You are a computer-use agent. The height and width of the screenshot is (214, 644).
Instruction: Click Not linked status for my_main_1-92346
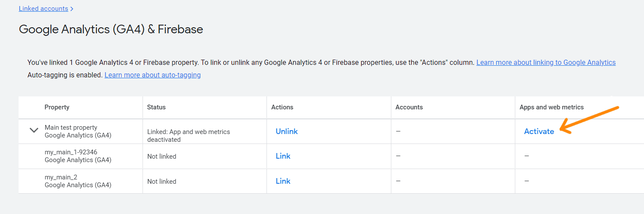click(162, 157)
